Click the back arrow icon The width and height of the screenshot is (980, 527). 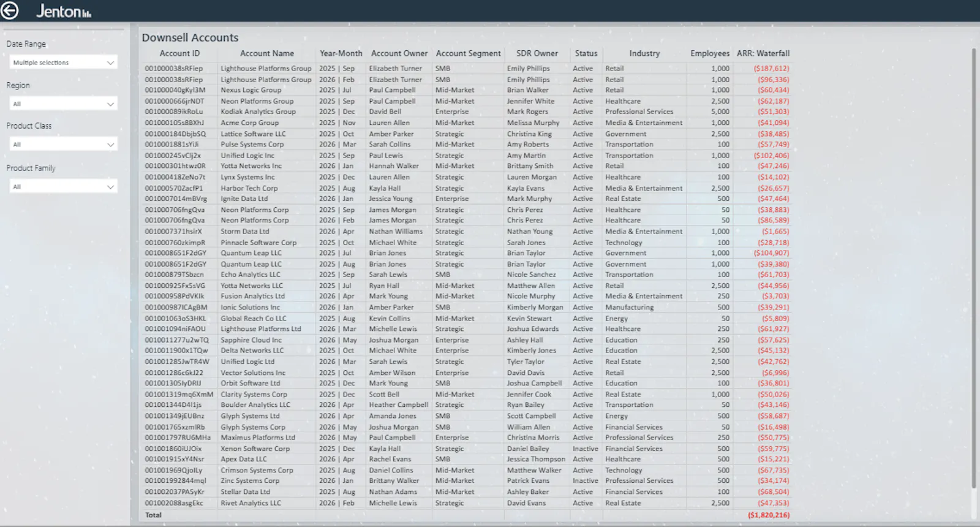[10, 10]
